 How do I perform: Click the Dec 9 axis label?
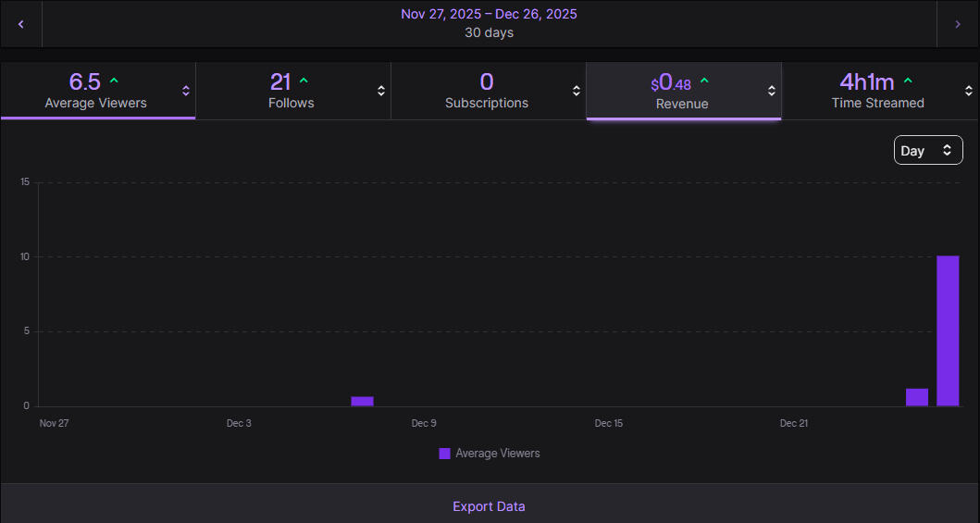(x=424, y=423)
